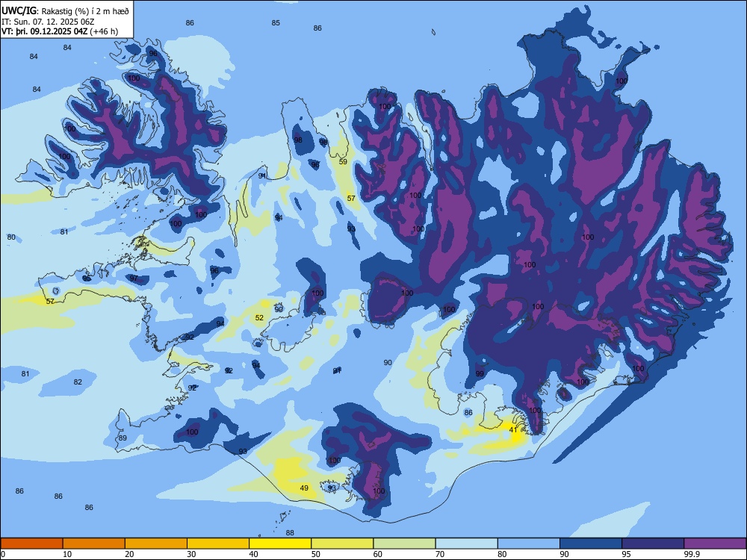Click the 'VT: þri. 09.12.2025 04Z' valid time

pos(44,31)
